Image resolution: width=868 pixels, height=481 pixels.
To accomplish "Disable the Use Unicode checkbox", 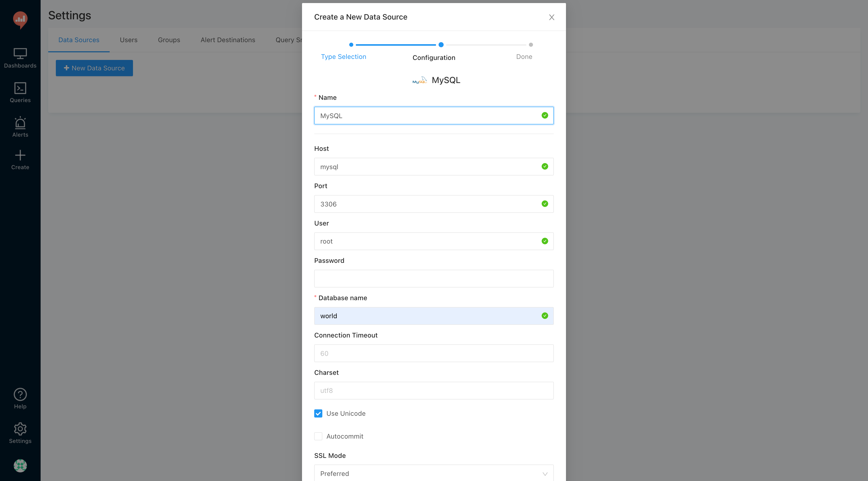I will [x=318, y=413].
